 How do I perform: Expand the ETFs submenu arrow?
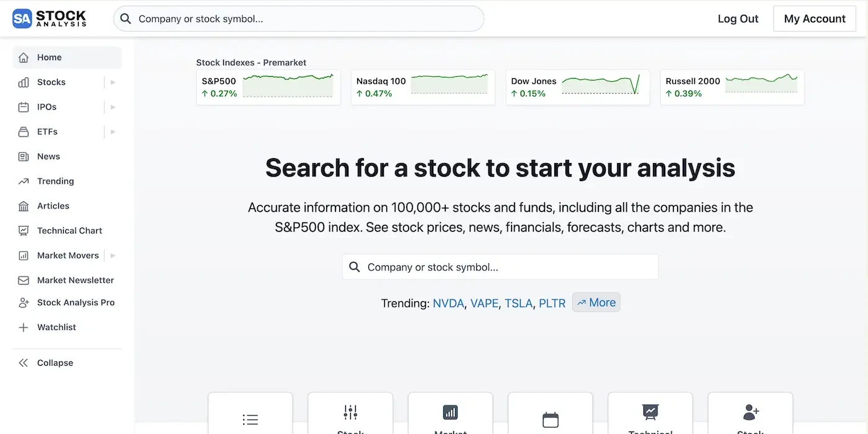(113, 132)
